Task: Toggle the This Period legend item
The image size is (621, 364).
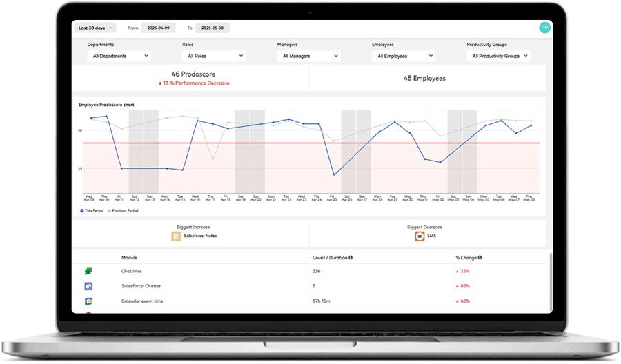Action: click(x=92, y=210)
